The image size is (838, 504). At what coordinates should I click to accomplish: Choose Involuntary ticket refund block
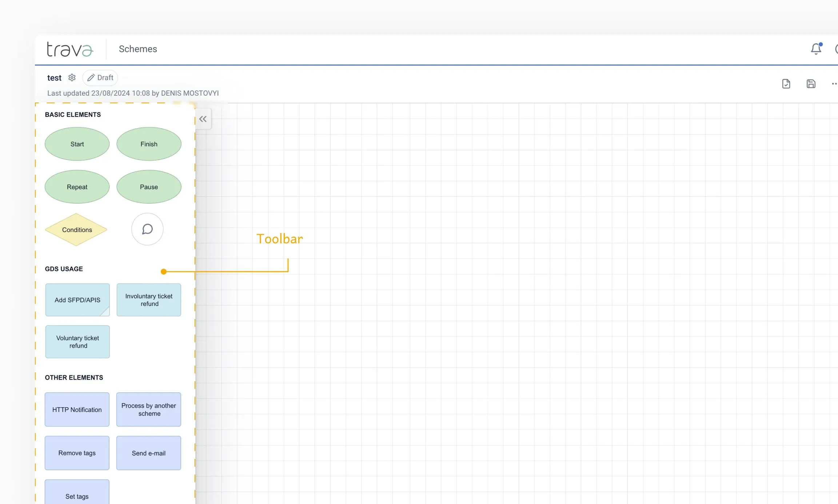[x=149, y=300]
